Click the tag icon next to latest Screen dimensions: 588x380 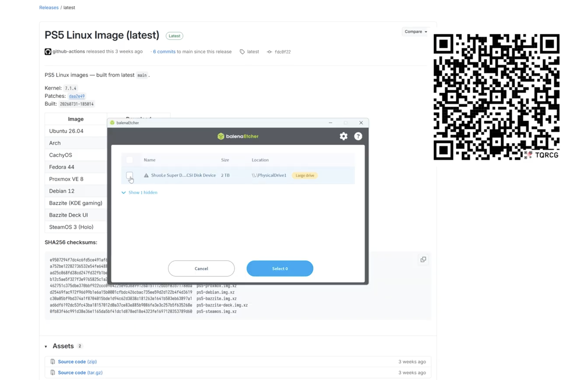(x=242, y=52)
